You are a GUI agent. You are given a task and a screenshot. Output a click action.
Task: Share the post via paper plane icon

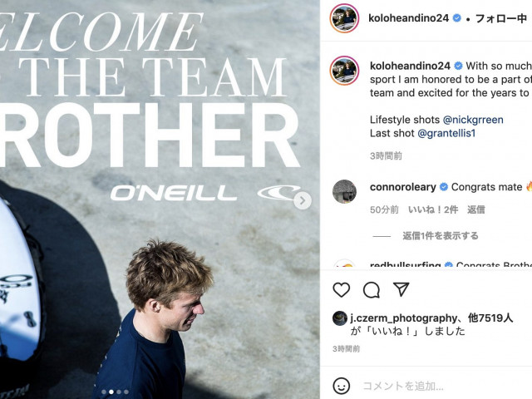tap(401, 289)
